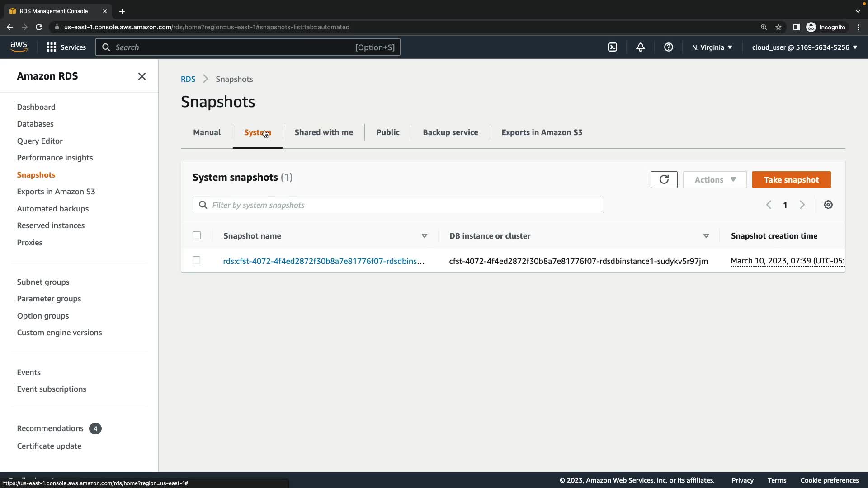The height and width of the screenshot is (488, 868).
Task: Open AWS CloudShell icon in top bar
Action: click(612, 47)
